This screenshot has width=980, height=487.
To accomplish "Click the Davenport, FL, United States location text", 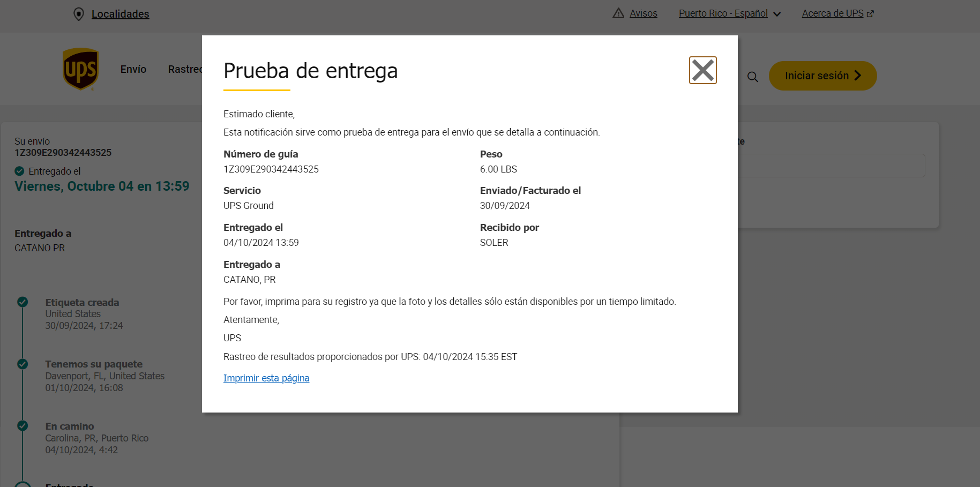I will 105,376.
